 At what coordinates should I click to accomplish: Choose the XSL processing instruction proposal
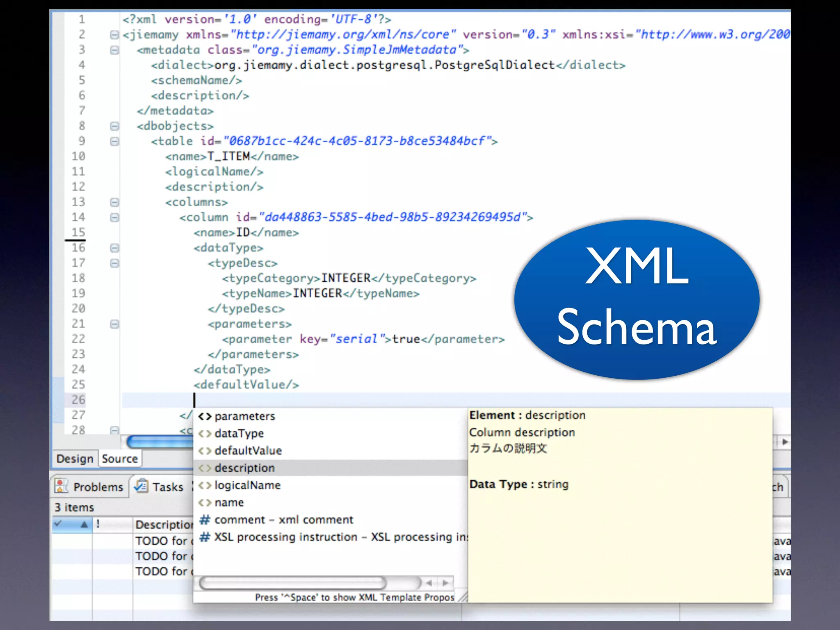pyautogui.click(x=331, y=537)
